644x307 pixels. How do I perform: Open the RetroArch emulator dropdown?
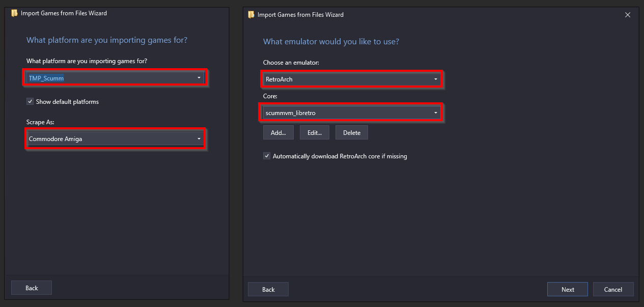(x=352, y=79)
